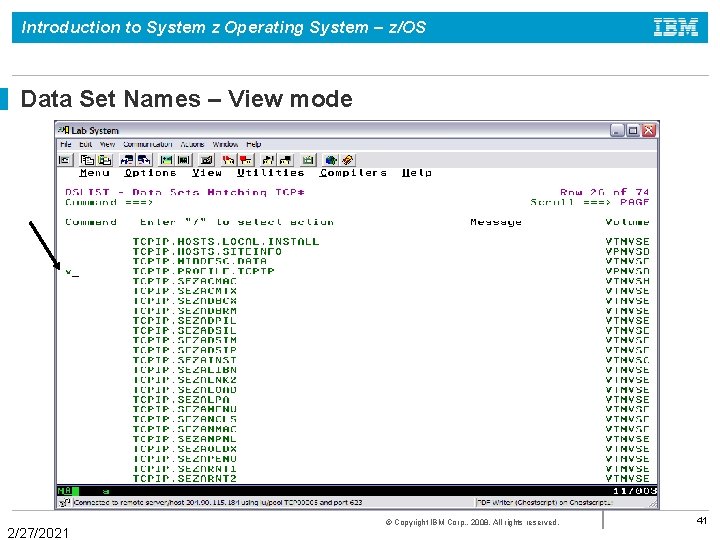Click the Message column header
This screenshot has width=720, height=540.
tap(496, 222)
